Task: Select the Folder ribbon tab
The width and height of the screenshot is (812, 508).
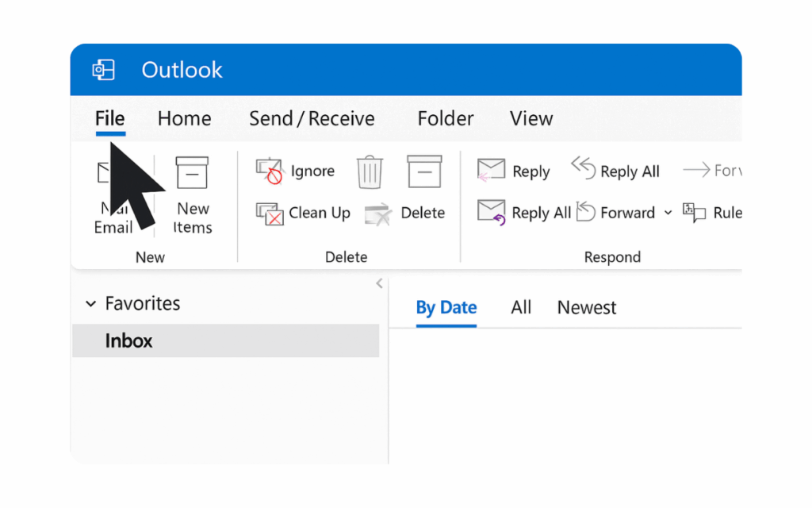Action: pos(446,119)
